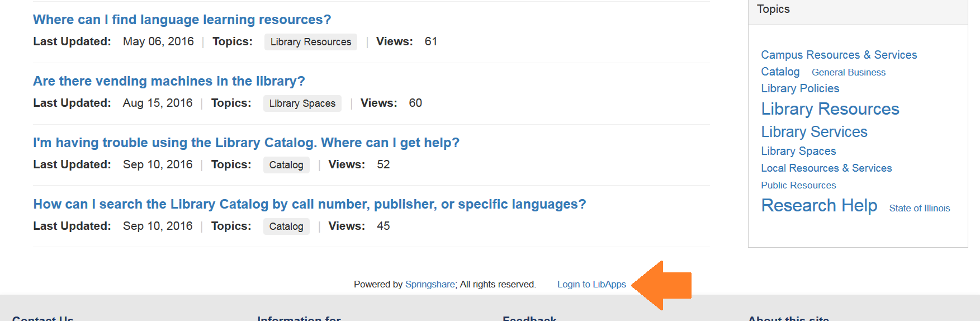Open the vending machines in library question
This screenshot has height=321, width=980.
169,81
